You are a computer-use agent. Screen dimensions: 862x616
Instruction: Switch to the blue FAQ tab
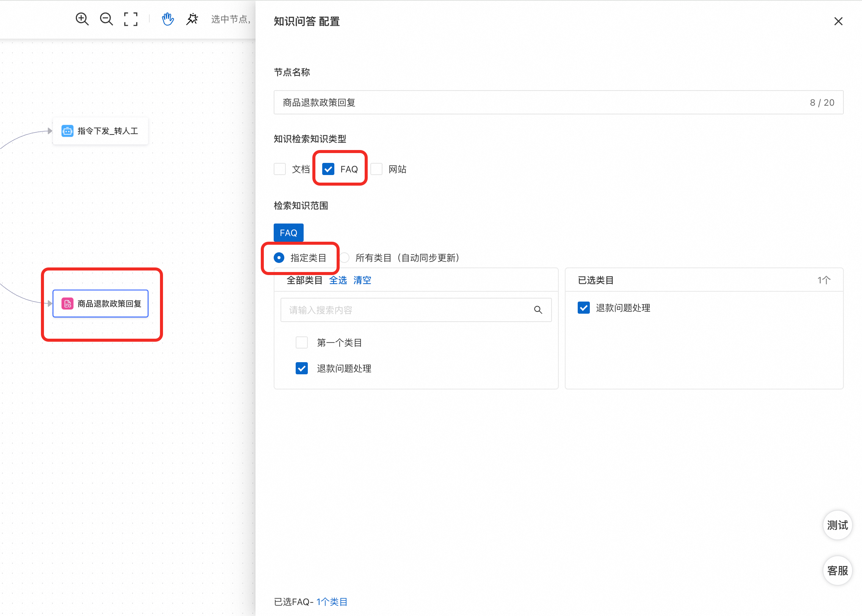click(x=288, y=233)
